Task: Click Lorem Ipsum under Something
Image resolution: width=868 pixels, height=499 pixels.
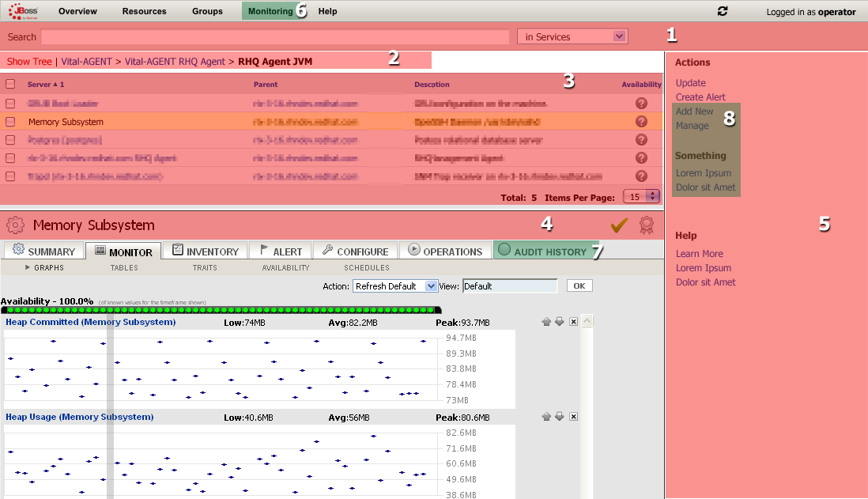Action: pyautogui.click(x=704, y=173)
